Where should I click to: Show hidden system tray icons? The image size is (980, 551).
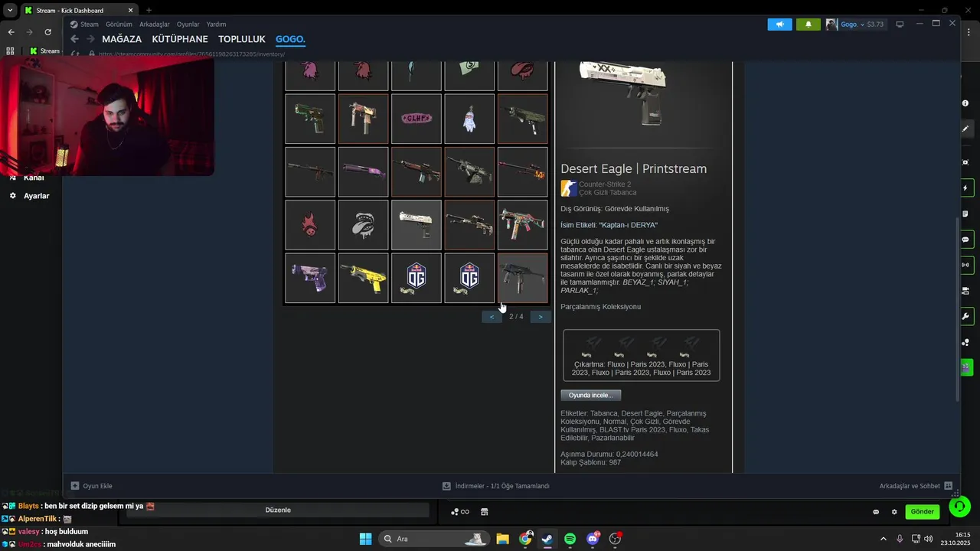click(x=883, y=539)
